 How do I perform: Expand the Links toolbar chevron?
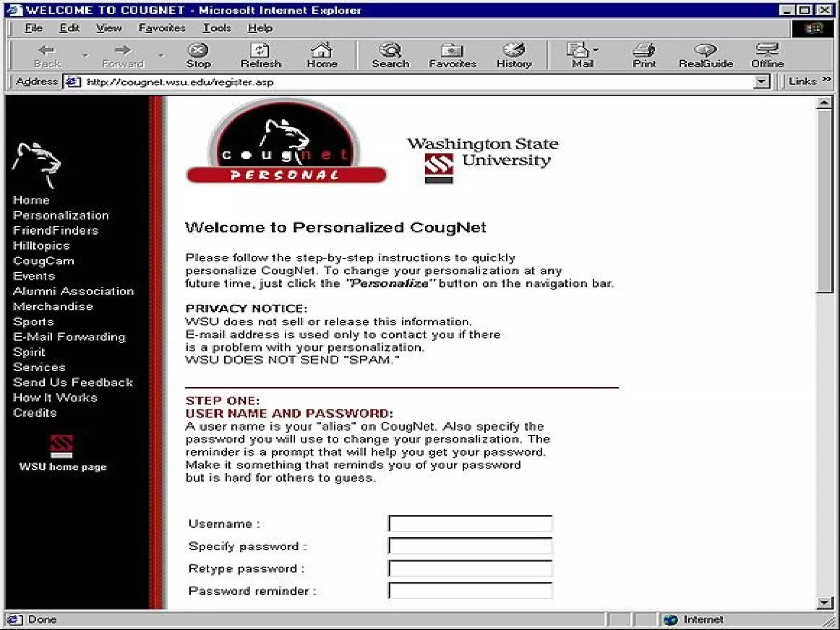(827, 80)
